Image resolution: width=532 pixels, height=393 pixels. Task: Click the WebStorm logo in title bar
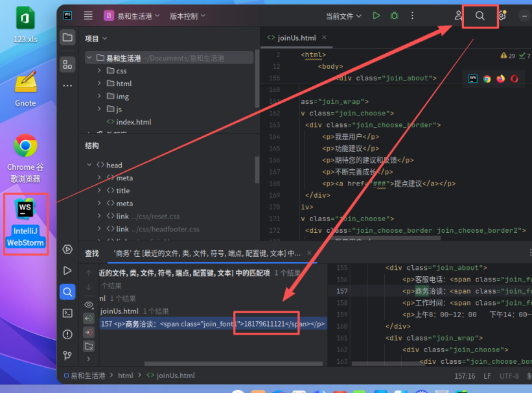(x=67, y=16)
